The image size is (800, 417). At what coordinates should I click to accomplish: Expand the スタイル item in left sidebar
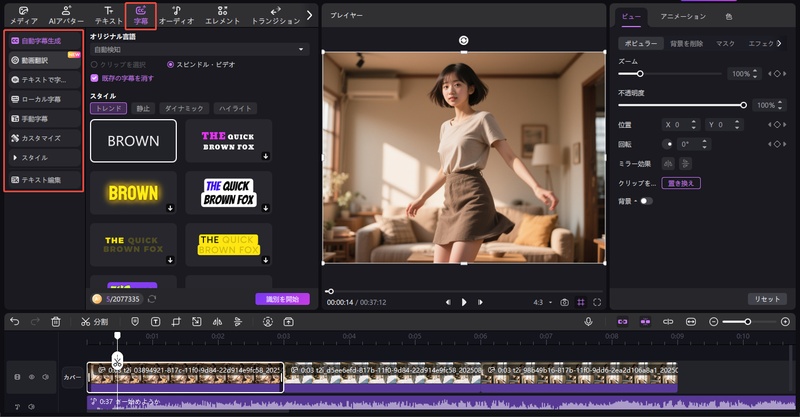point(44,158)
